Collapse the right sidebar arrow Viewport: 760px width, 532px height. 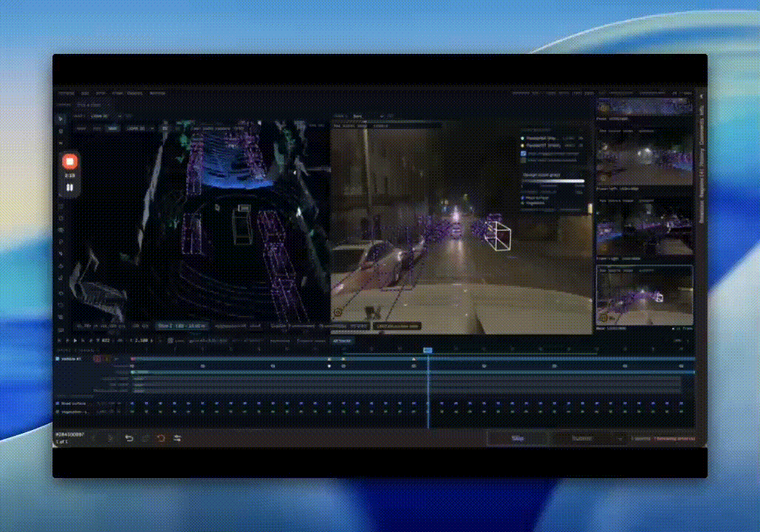(702, 96)
